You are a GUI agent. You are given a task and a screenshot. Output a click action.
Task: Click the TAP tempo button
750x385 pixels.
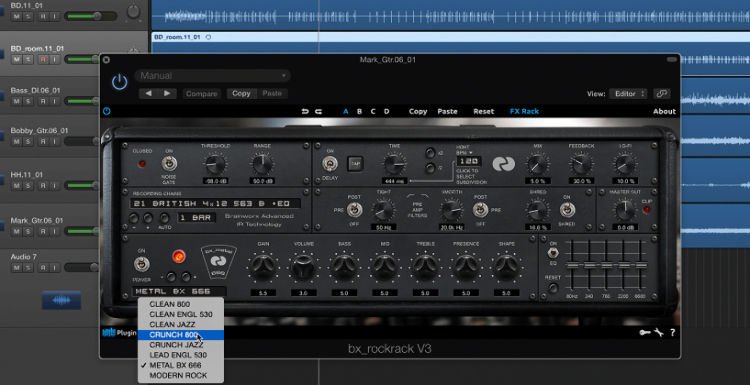pos(355,164)
